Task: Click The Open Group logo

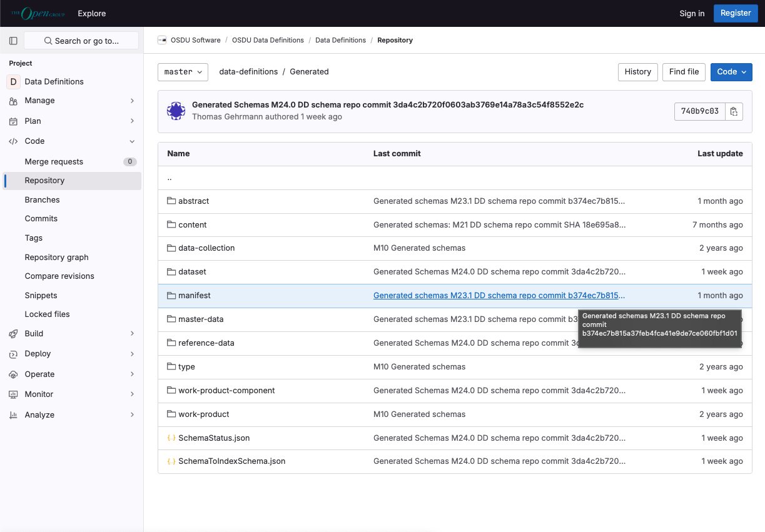Action: tap(38, 13)
